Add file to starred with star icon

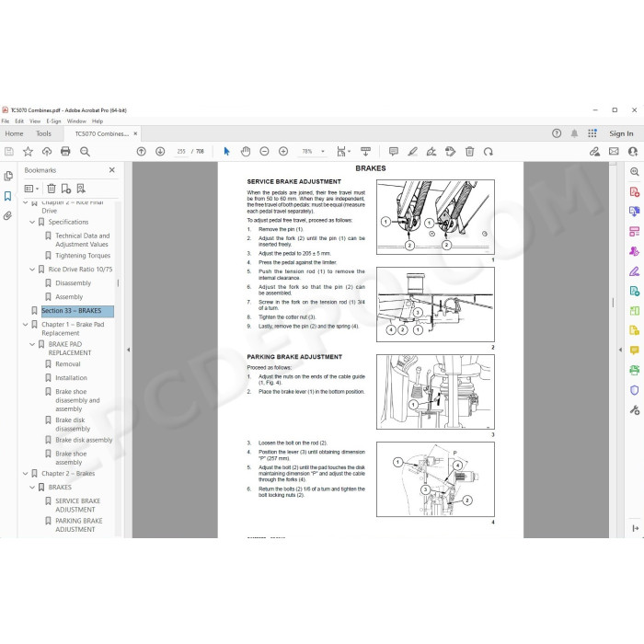[28, 152]
